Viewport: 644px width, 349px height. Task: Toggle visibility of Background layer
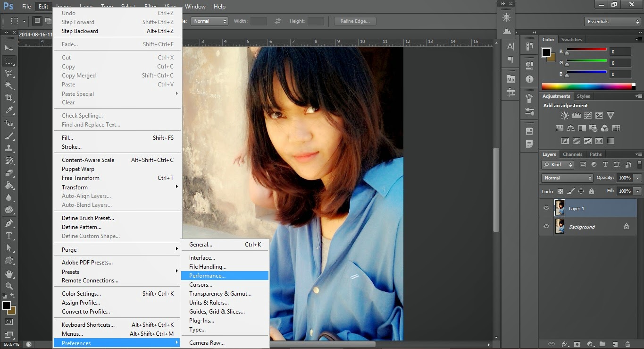tap(546, 227)
